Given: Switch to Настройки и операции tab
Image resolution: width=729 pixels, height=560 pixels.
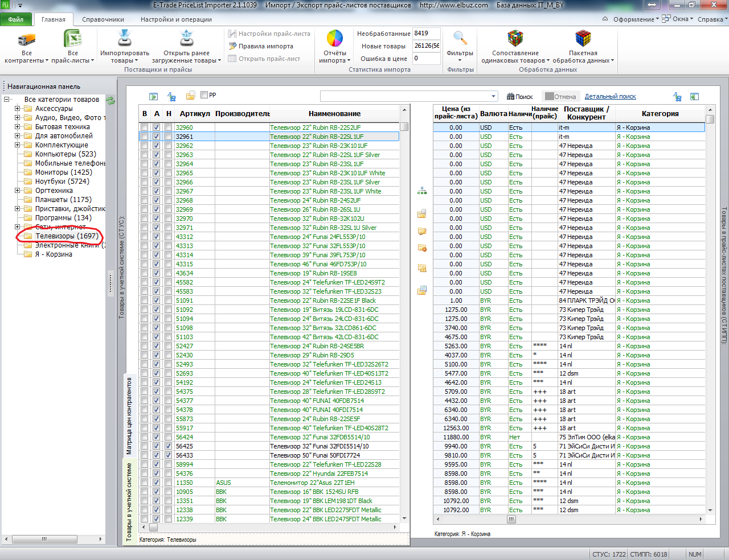Looking at the screenshot, I should (176, 19).
